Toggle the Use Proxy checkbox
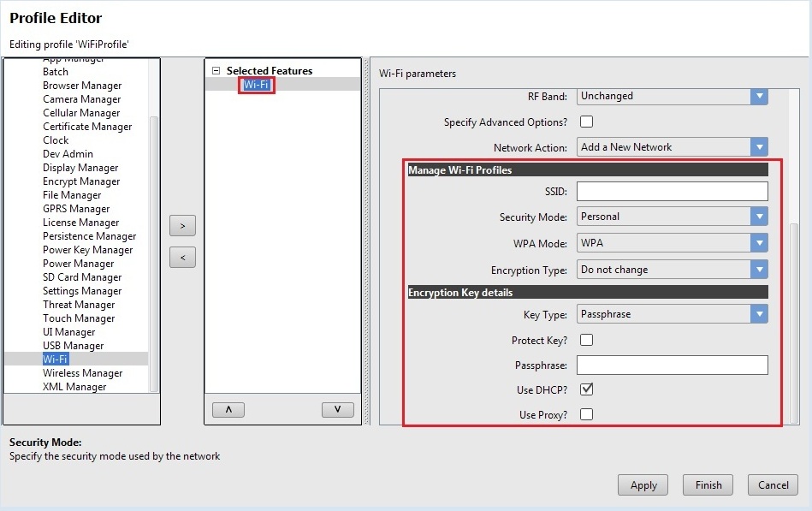Image resolution: width=812 pixels, height=511 pixels. click(586, 414)
